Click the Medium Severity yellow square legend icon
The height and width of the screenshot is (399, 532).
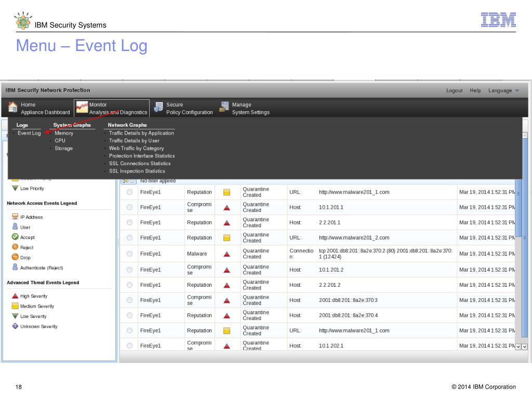(x=15, y=305)
